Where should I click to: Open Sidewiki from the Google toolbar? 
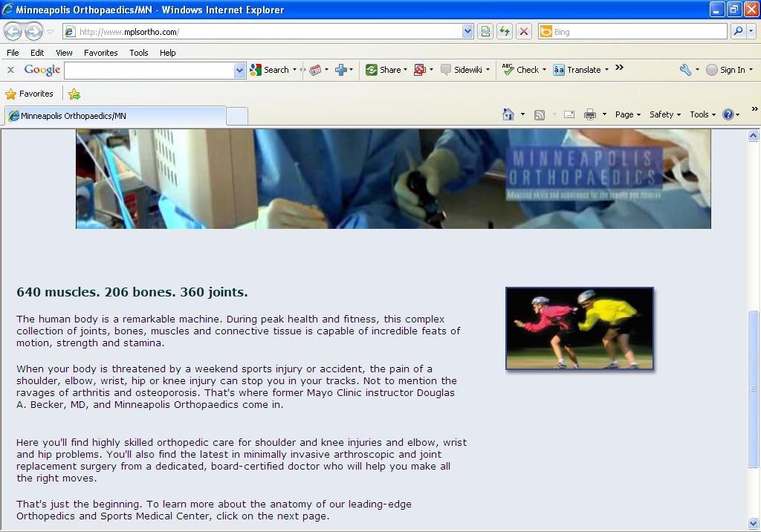coord(462,70)
